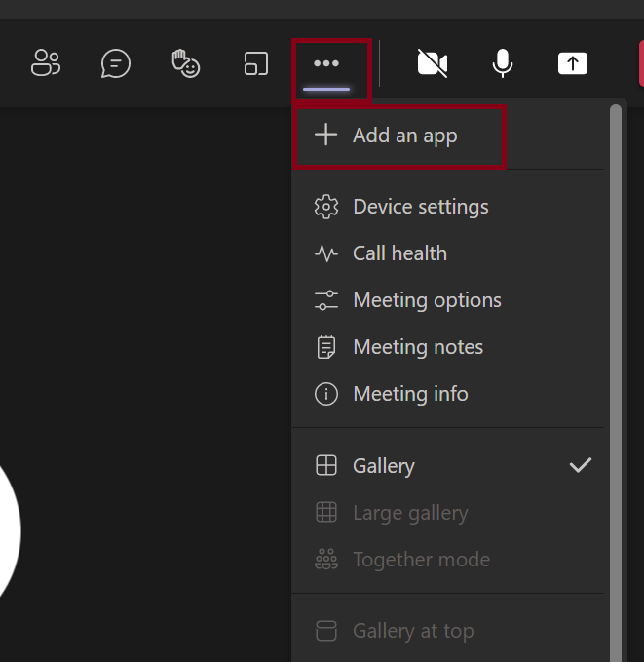Screen dimensions: 644x662
Task: Open Meeting notes
Action: coord(418,347)
